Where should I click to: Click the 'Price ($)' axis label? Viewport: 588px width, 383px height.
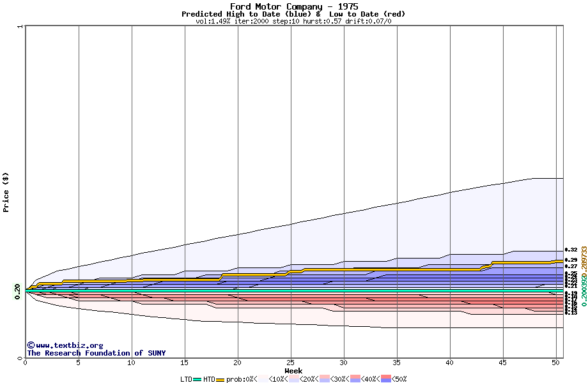6,192
